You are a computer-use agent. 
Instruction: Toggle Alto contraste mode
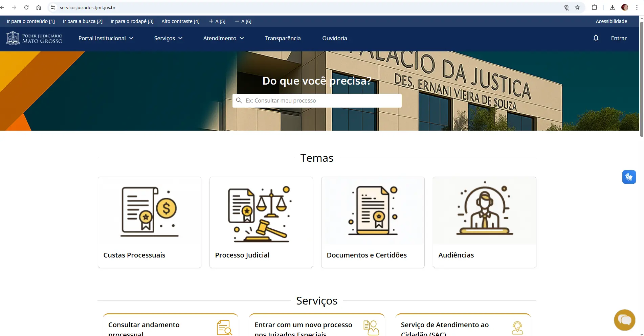click(x=180, y=21)
